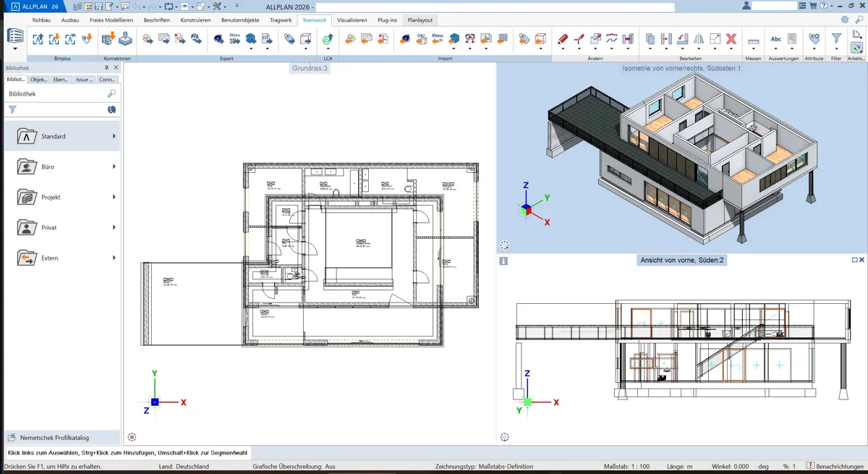Expand the Extern library folder
The width and height of the screenshot is (868, 474).
coord(114,258)
